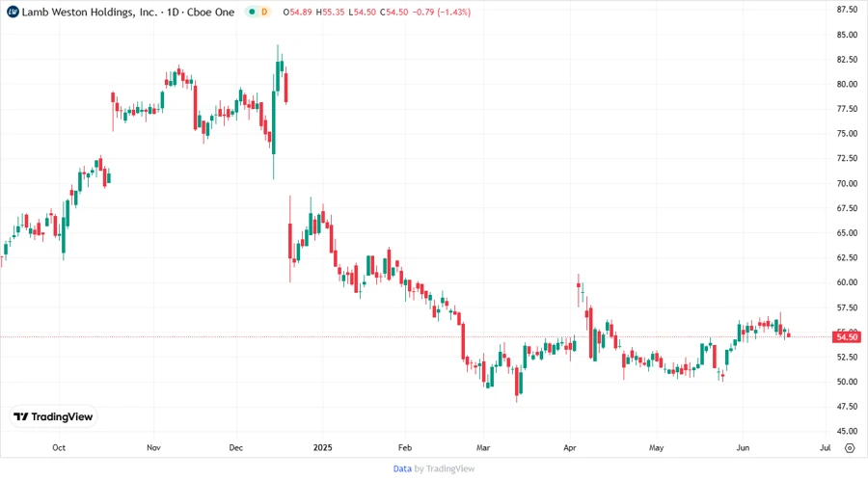Click the 72.50 price axis label

[x=847, y=158]
